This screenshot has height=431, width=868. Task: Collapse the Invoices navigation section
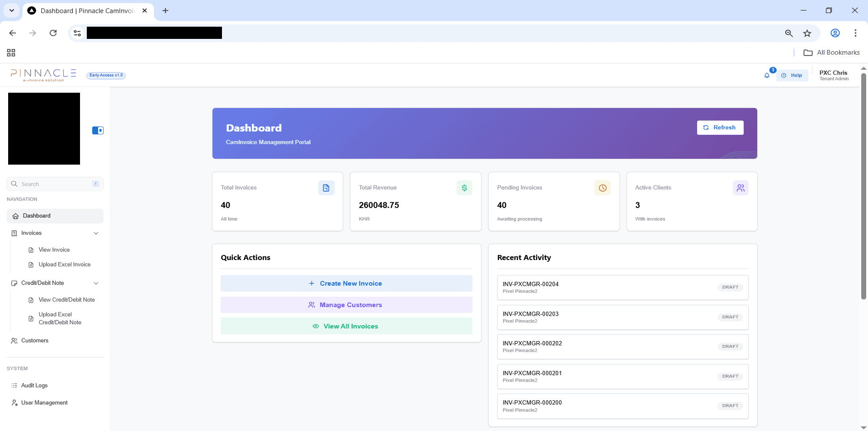pyautogui.click(x=96, y=233)
